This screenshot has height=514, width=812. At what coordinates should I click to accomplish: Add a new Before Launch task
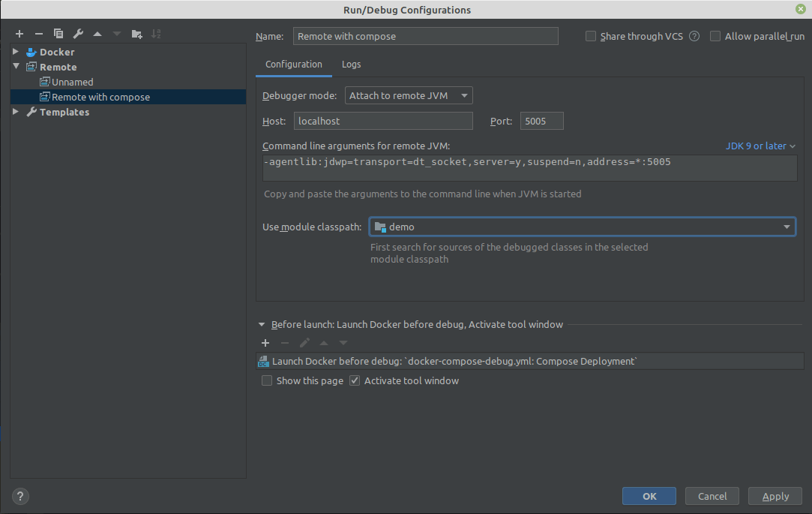pyautogui.click(x=265, y=343)
